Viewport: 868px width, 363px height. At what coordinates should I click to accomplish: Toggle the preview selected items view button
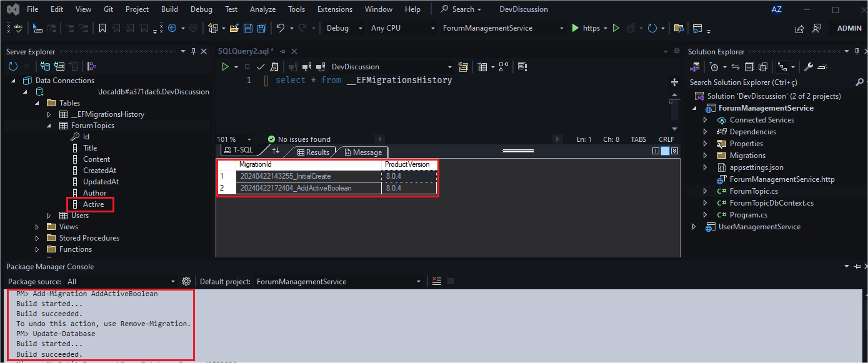(x=823, y=67)
